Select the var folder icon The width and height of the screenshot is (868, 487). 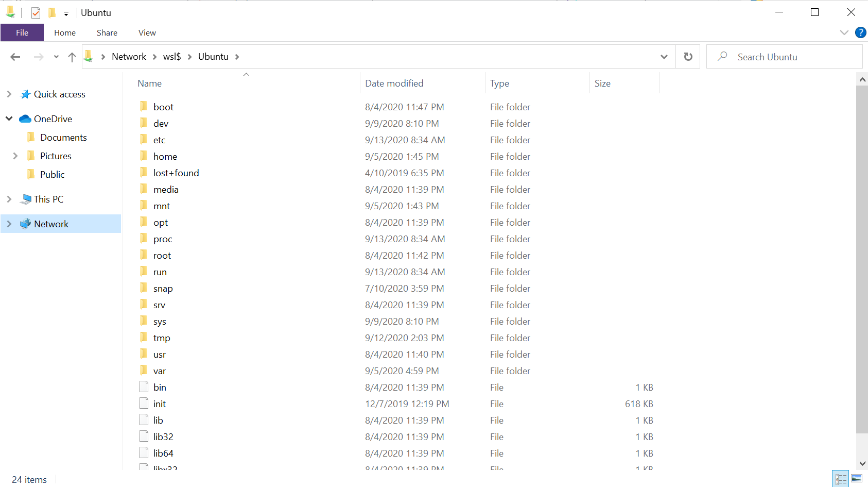(144, 371)
